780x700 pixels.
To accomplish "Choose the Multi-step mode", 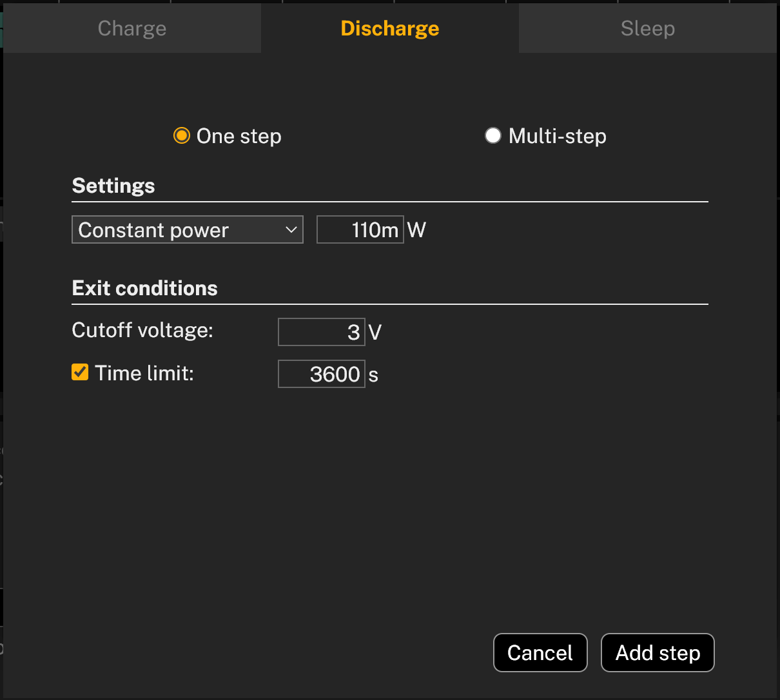I will [492, 135].
